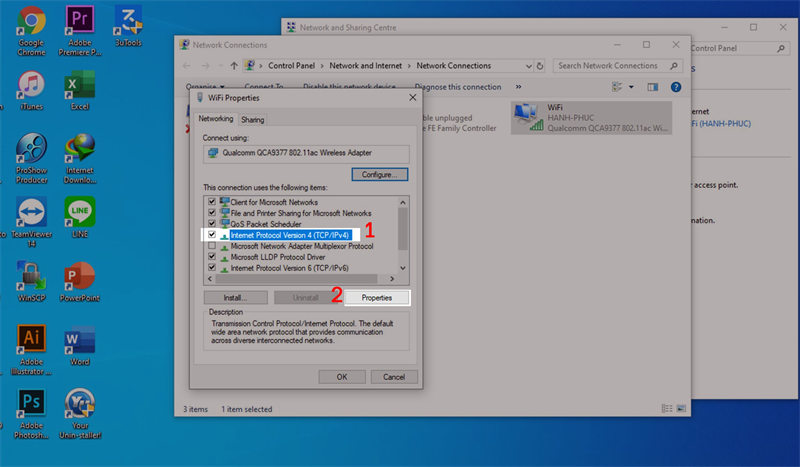Click Diagnose this connection toolbar command

click(x=458, y=87)
